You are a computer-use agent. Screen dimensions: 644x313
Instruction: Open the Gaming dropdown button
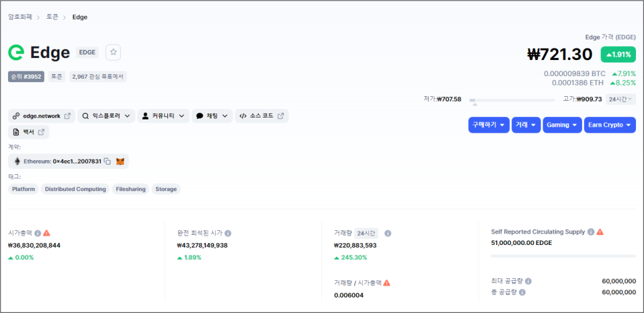[562, 125]
